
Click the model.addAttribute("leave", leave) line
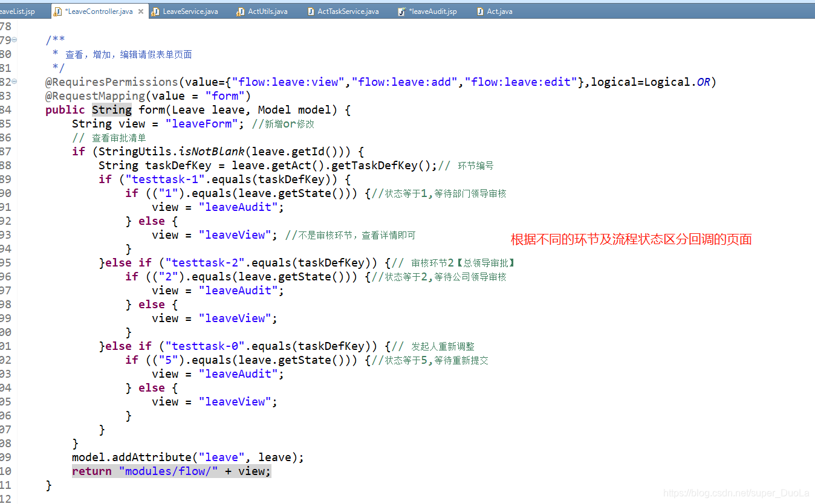coord(188,457)
